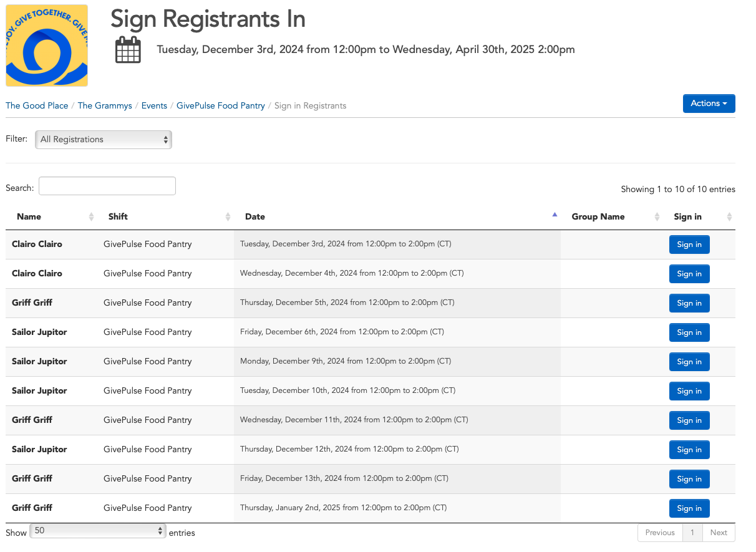This screenshot has height=552, width=756.
Task: Open Events breadcrumb link
Action: point(154,106)
